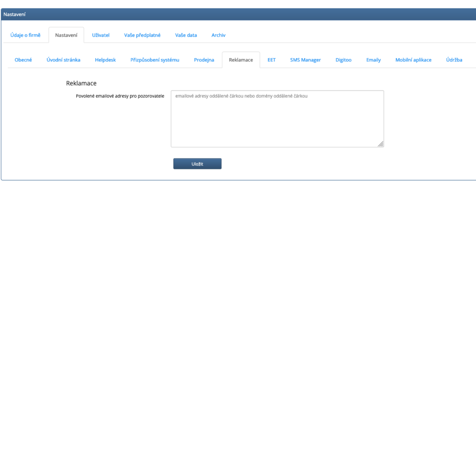Open the Přizpůsobení systému subtab
Image resolution: width=476 pixels, height=457 pixels.
pos(155,60)
